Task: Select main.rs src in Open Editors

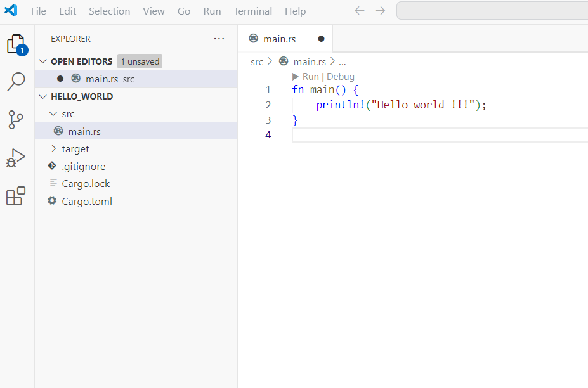Action: point(136,79)
